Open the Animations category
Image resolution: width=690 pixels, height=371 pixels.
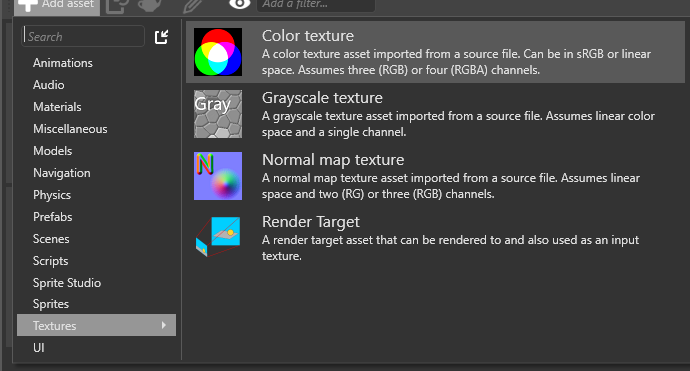(x=62, y=63)
